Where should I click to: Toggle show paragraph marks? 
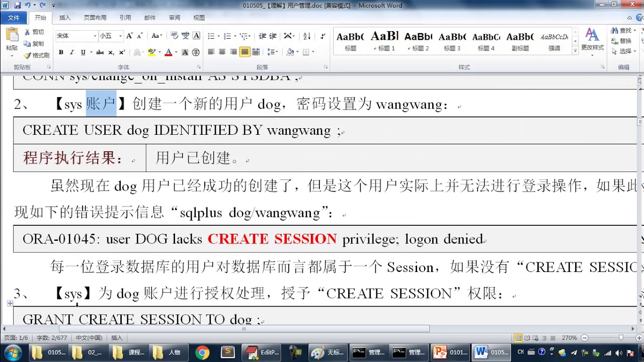tap(323, 36)
